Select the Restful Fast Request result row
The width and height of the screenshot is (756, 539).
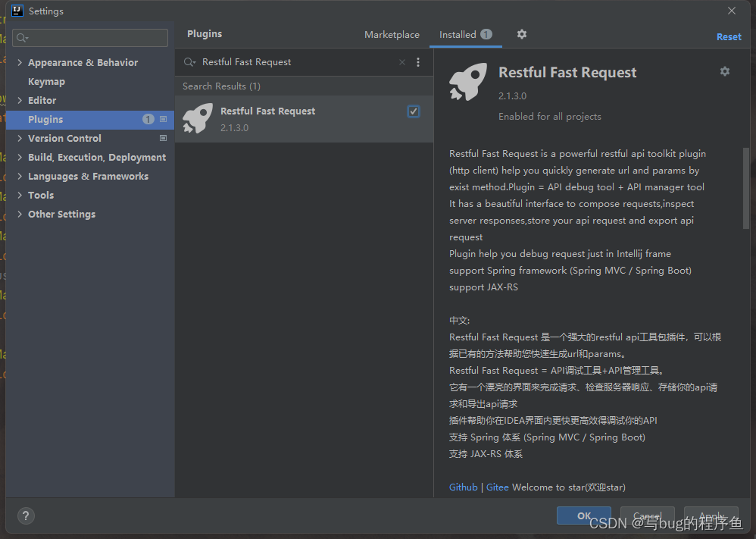point(305,119)
